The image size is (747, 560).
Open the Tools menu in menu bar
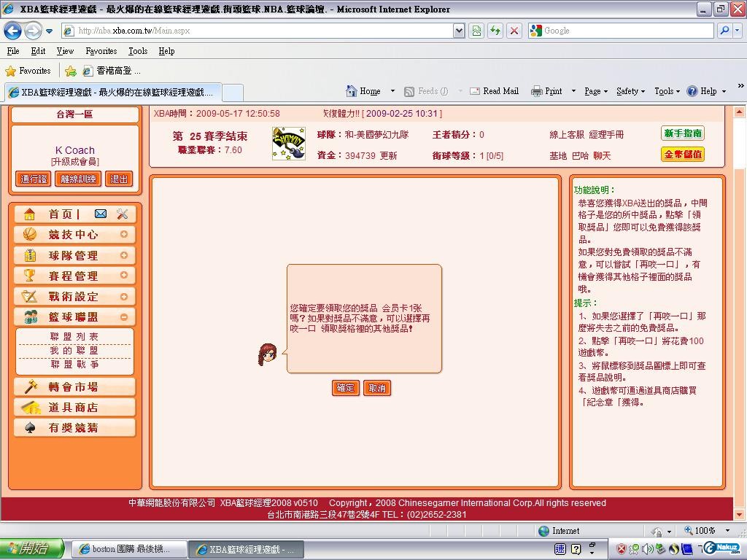138,51
